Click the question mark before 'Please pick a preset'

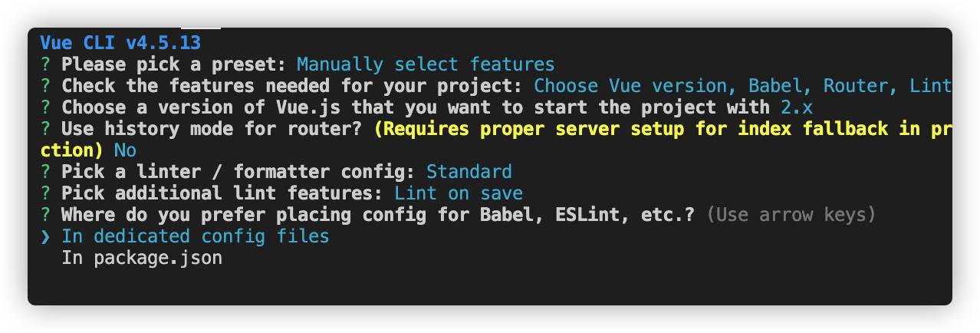tap(45, 64)
